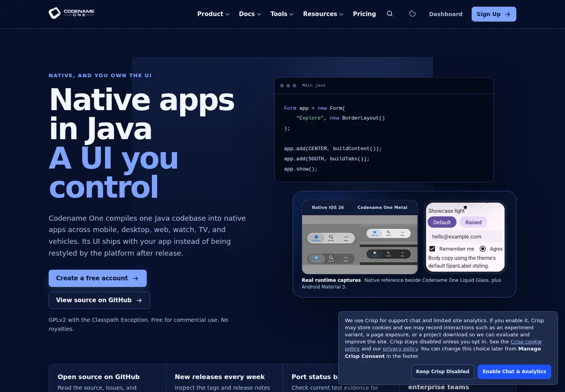Click search icon in light Codename One Metal bar

[388, 233]
